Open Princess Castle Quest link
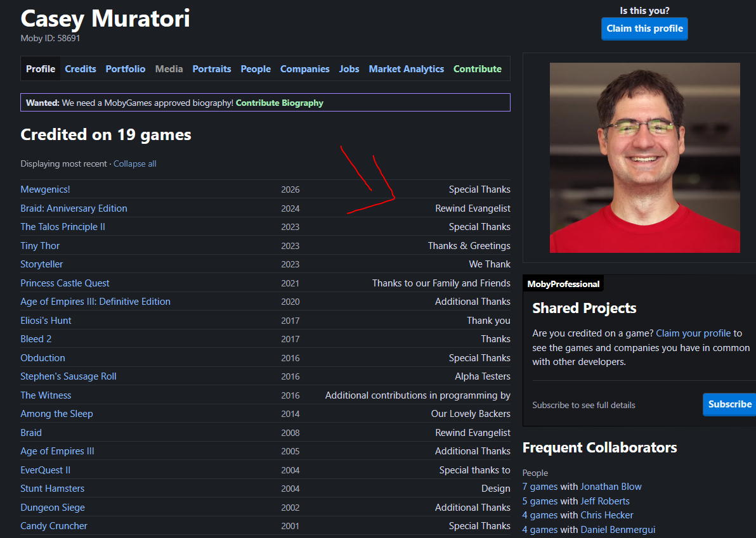Viewport: 756px width, 538px height. coord(65,283)
